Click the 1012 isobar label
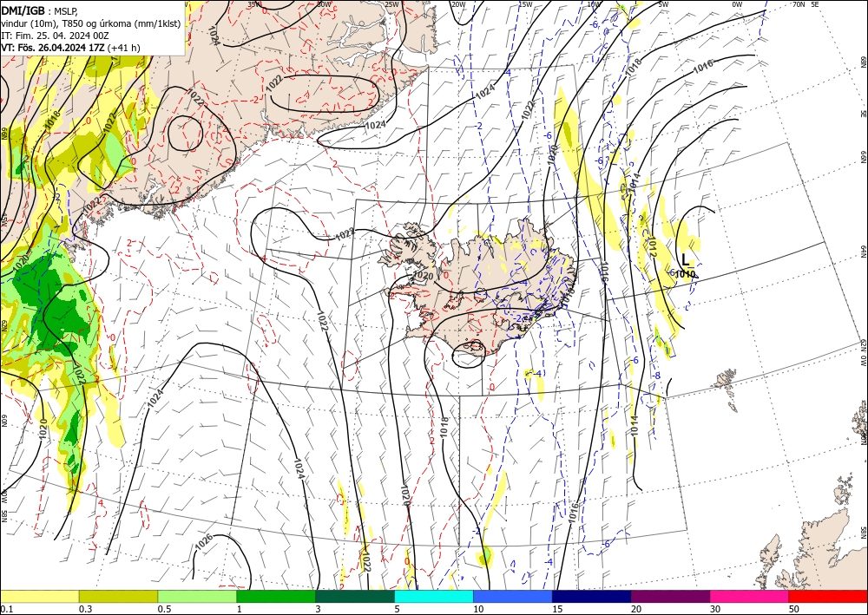The image size is (868, 615). pyautogui.click(x=652, y=246)
